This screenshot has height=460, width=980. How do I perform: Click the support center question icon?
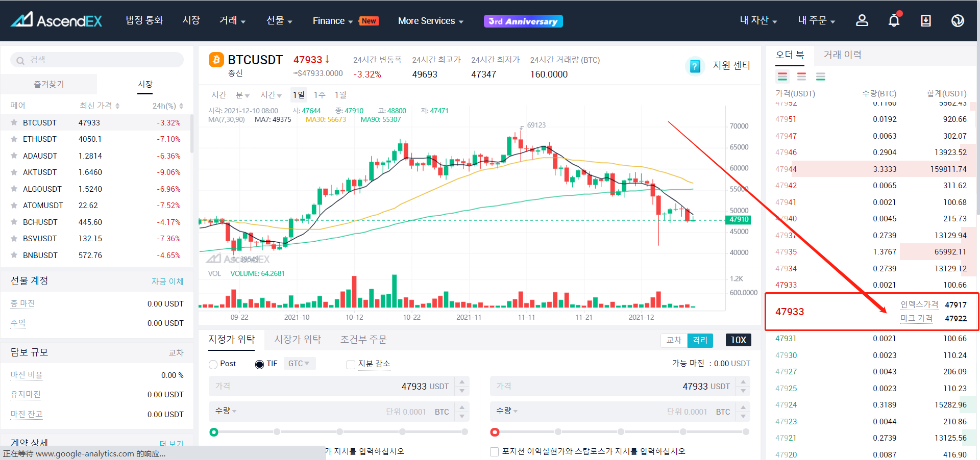(695, 66)
